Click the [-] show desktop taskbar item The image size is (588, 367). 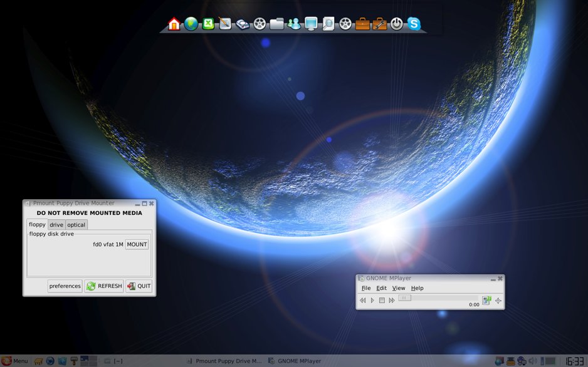pyautogui.click(x=113, y=361)
